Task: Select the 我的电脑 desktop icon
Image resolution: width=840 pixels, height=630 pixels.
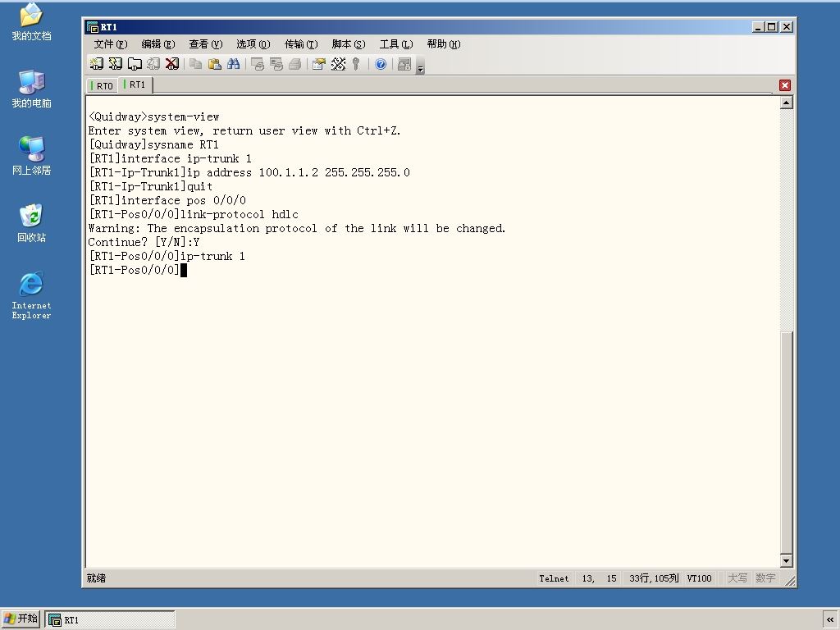Action: tap(32, 89)
